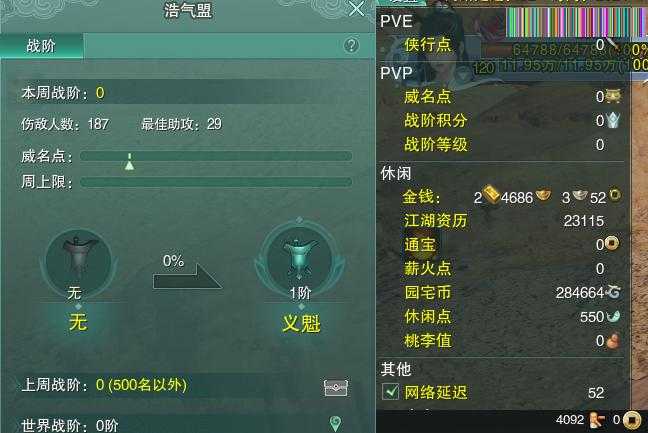Click the 通宝 coin icon
Viewport: 648px width, 433px height.
(612, 243)
